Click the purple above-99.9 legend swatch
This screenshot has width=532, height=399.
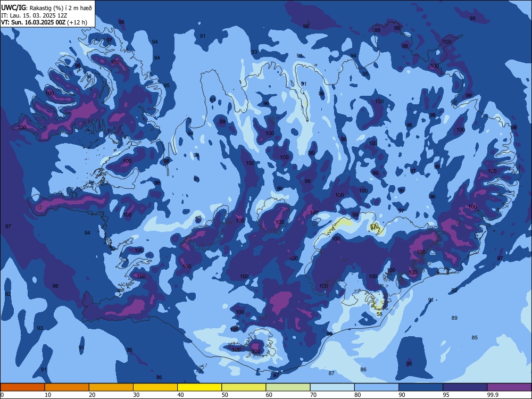tap(509, 387)
